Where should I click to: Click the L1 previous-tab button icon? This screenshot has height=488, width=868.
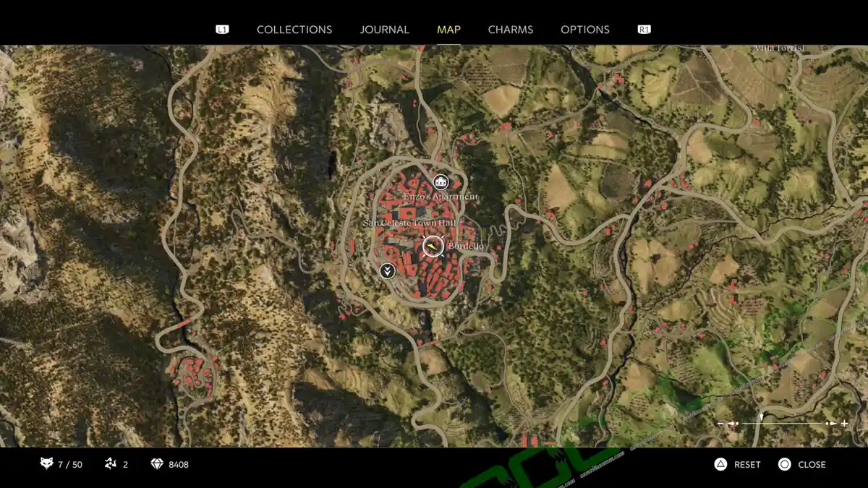(x=222, y=30)
